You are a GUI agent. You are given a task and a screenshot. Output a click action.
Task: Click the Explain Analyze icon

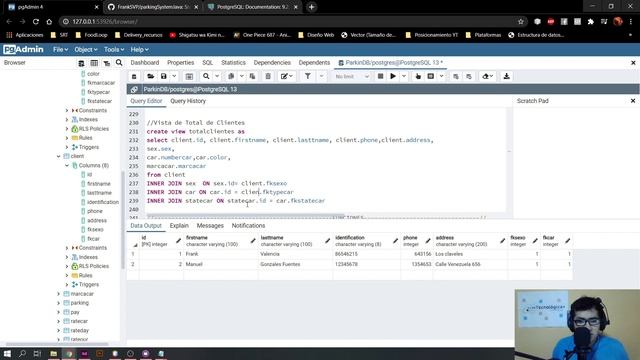tap(431, 76)
